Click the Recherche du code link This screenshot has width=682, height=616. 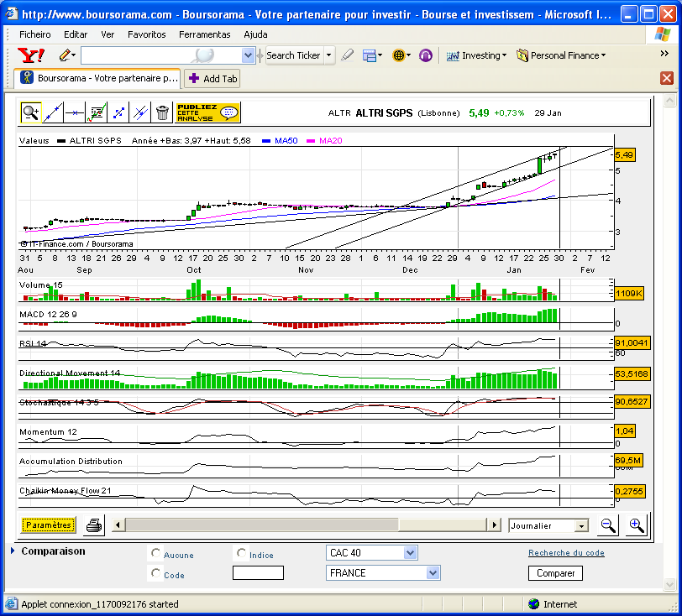pos(566,552)
